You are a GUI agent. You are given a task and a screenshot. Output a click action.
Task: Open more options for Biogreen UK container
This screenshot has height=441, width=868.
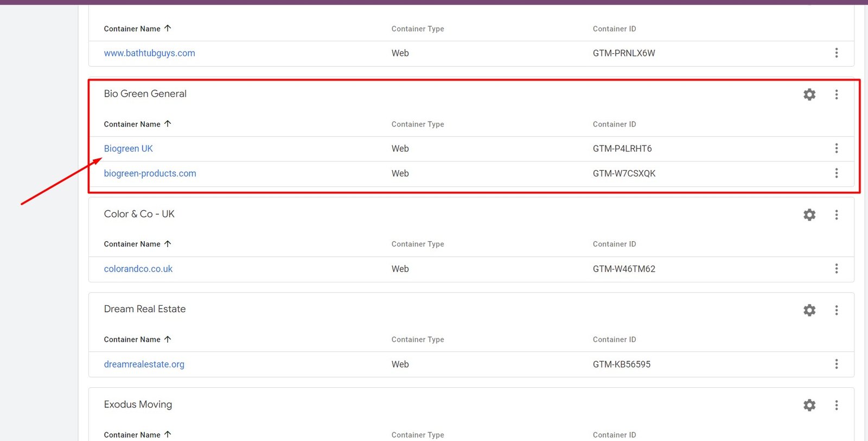[x=837, y=148]
